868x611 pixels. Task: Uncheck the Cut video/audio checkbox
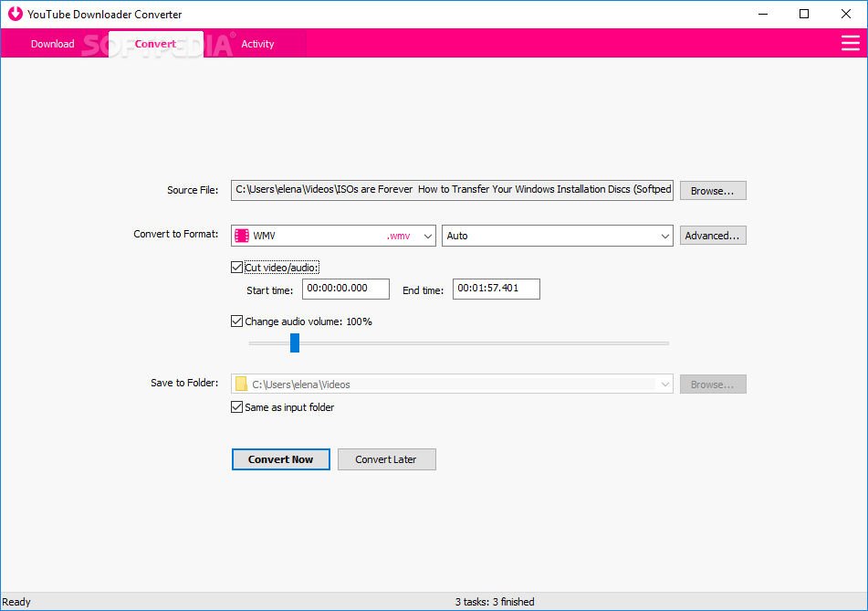click(237, 268)
